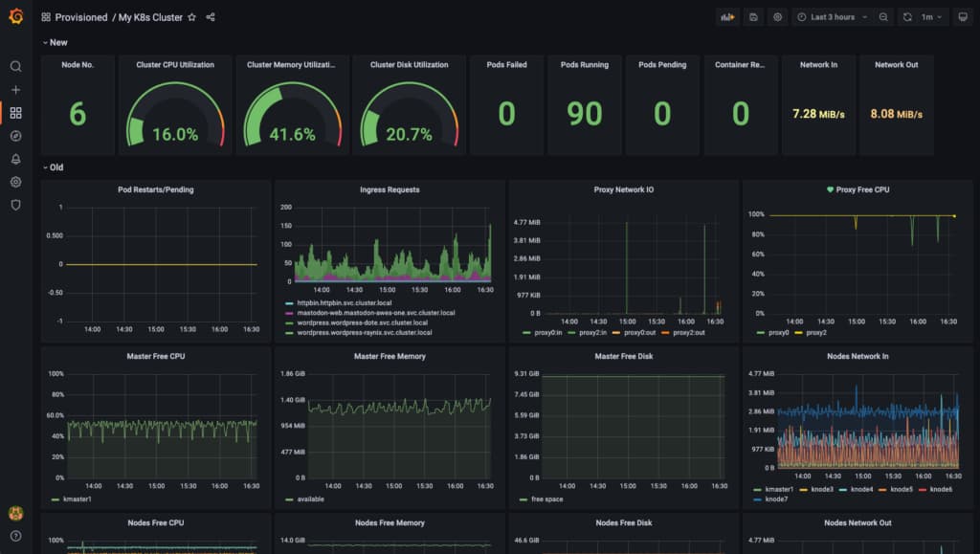The width and height of the screenshot is (980, 554).
Task: Open dashboard settings with the gear icon
Action: (777, 16)
